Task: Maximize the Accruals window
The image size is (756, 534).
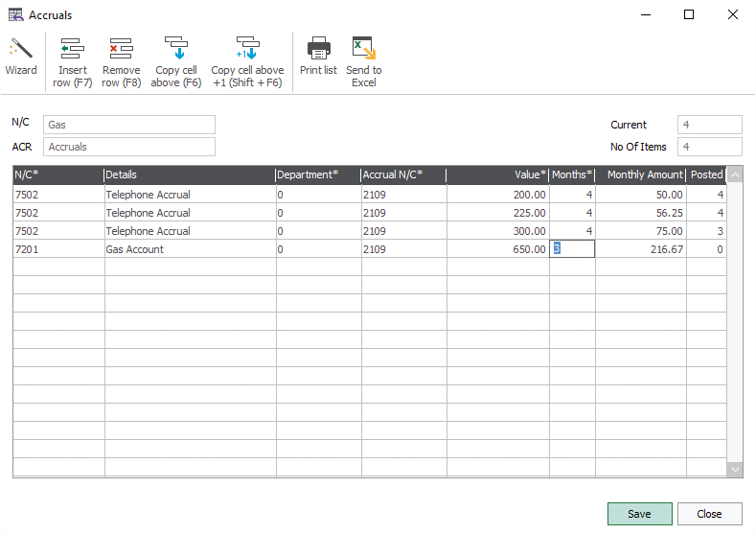Action: click(x=689, y=14)
